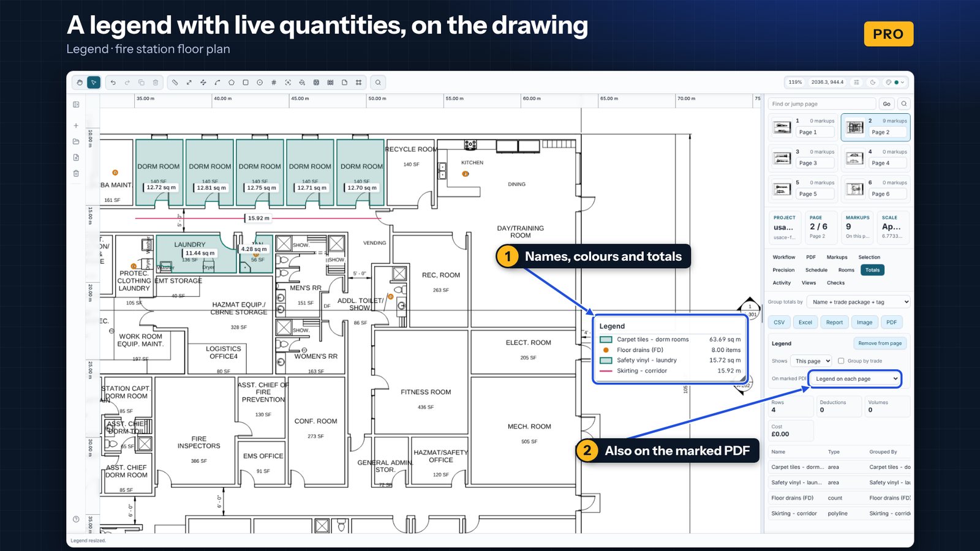980x551 pixels.
Task: Open the folder icon in left sidebar
Action: point(76,141)
